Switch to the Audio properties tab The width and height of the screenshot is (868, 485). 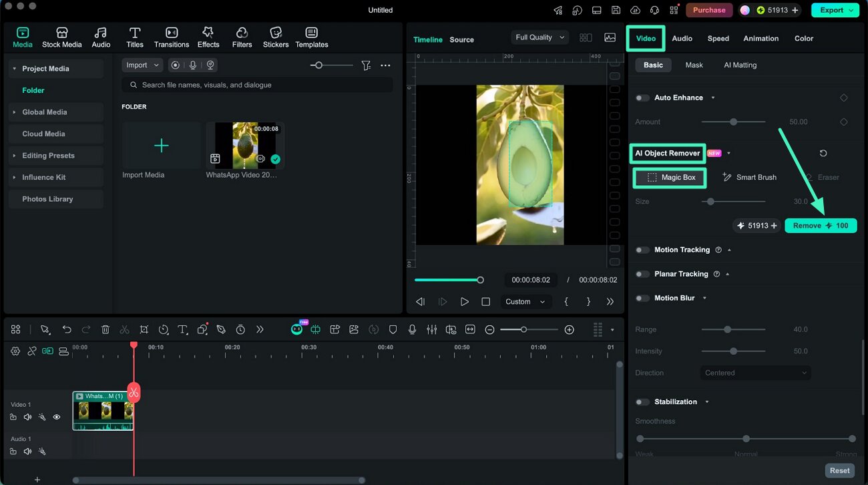pyautogui.click(x=682, y=38)
